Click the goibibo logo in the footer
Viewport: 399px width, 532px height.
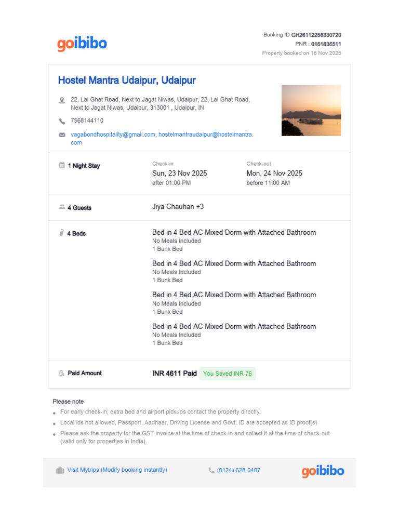pyautogui.click(x=323, y=471)
